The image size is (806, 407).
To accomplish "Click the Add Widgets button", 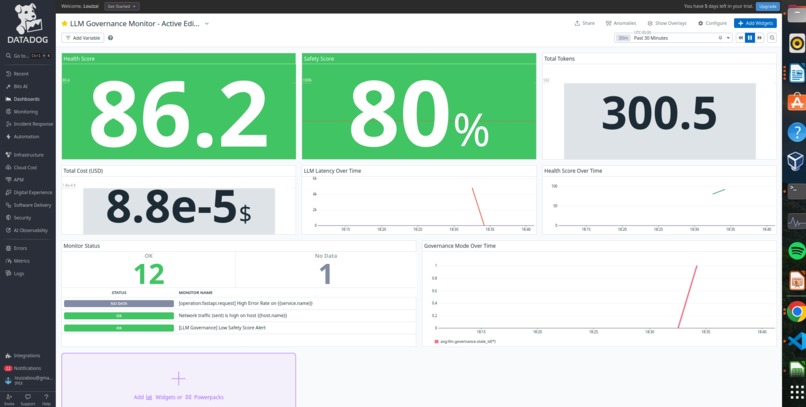I will pyautogui.click(x=755, y=23).
